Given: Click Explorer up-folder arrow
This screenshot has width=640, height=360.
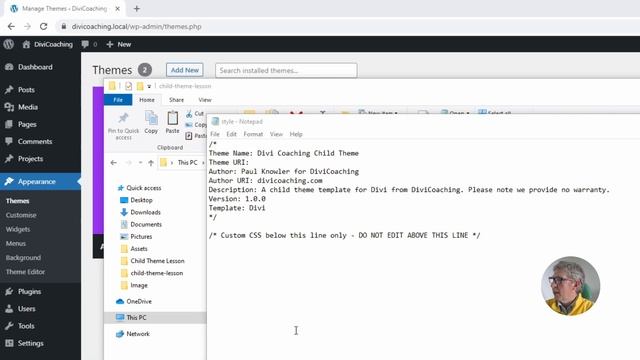Looking at the screenshot, I should (151, 162).
